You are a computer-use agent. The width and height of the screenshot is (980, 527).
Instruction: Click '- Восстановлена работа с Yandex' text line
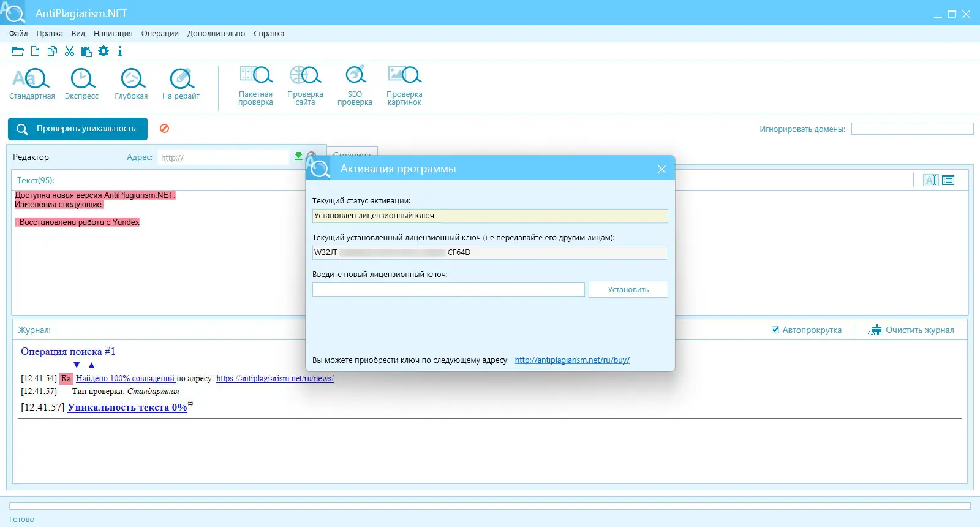(x=77, y=222)
